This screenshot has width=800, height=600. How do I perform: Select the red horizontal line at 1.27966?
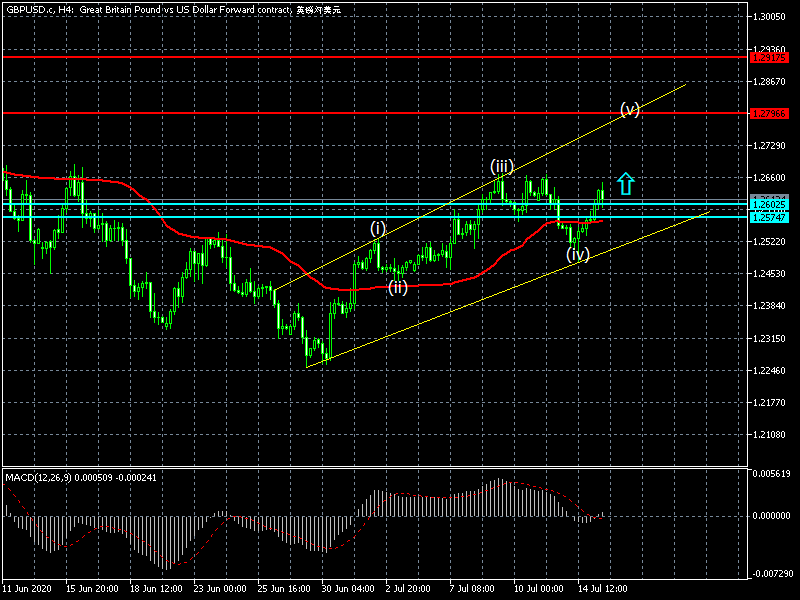(375, 113)
